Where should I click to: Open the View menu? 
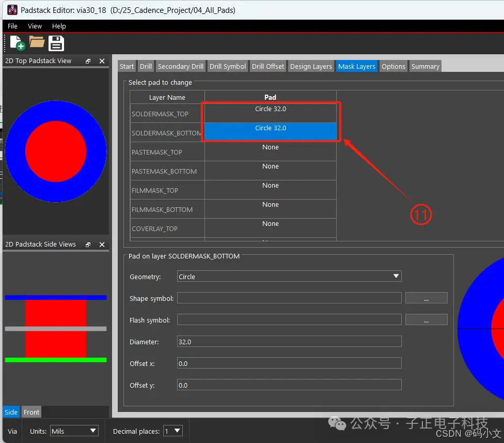click(x=35, y=26)
